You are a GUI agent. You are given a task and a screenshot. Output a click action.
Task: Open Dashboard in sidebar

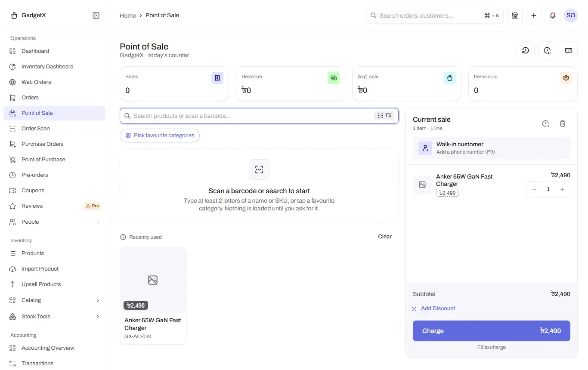(54, 51)
